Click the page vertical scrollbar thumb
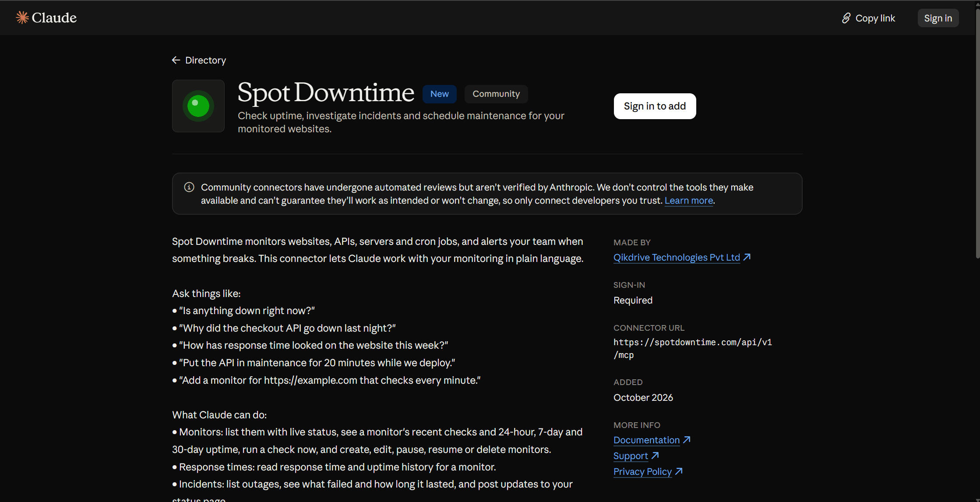Image resolution: width=980 pixels, height=502 pixels. pyautogui.click(x=977, y=134)
